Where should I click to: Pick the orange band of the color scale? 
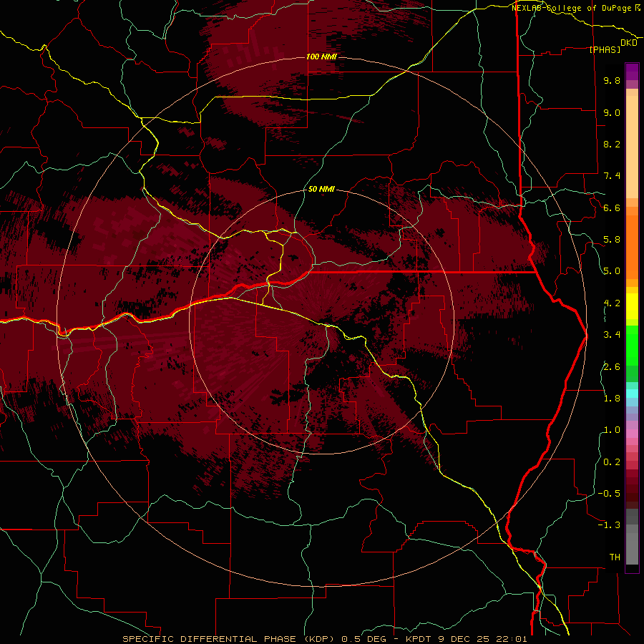pos(632,246)
